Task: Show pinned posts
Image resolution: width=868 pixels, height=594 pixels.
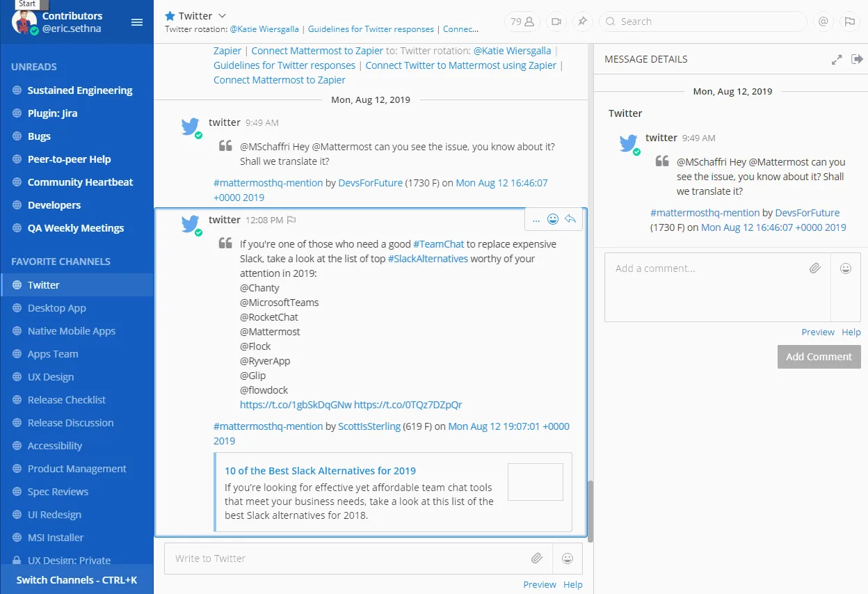Action: coord(582,22)
